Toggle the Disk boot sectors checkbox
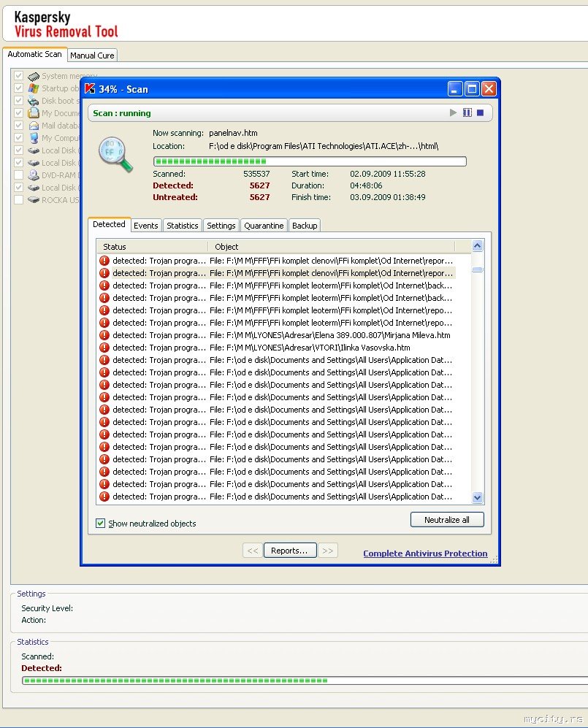The width and height of the screenshot is (588, 728). pos(18,101)
